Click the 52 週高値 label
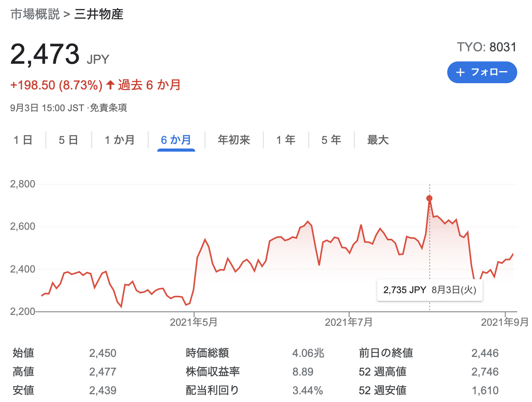 coord(383,372)
